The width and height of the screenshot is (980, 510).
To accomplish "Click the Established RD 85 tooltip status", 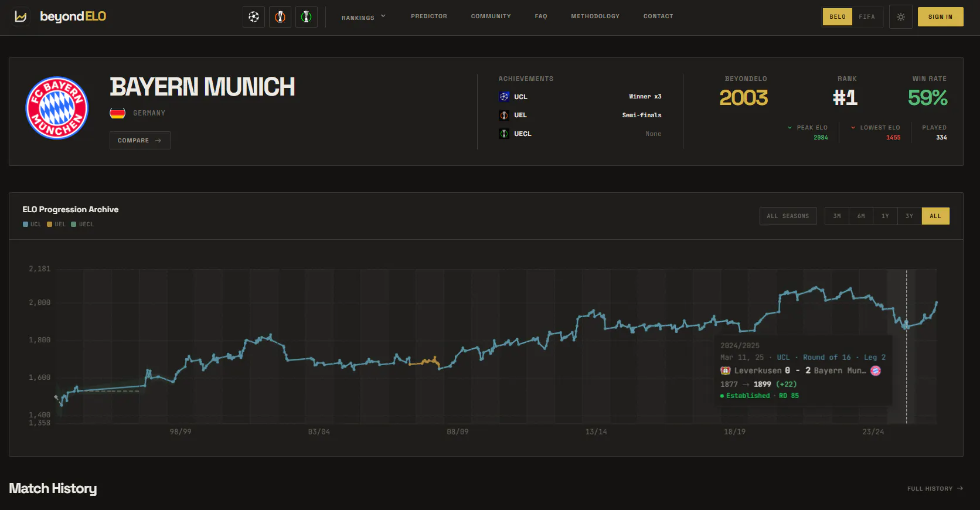I will click(x=760, y=396).
